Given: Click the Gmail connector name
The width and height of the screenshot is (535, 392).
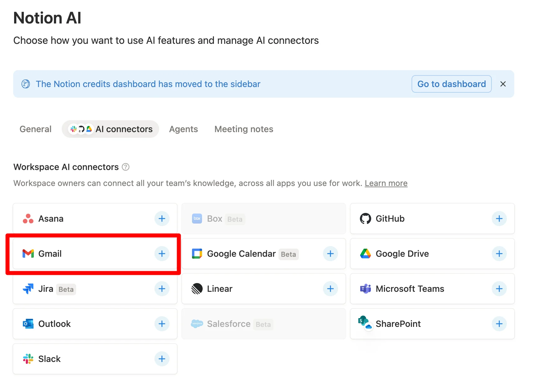Looking at the screenshot, I should [50, 254].
